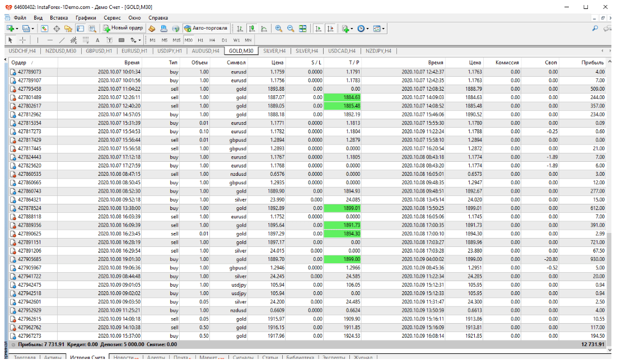The width and height of the screenshot is (617, 364).
Task: Select order 427905685 row
Action: pos(30,260)
